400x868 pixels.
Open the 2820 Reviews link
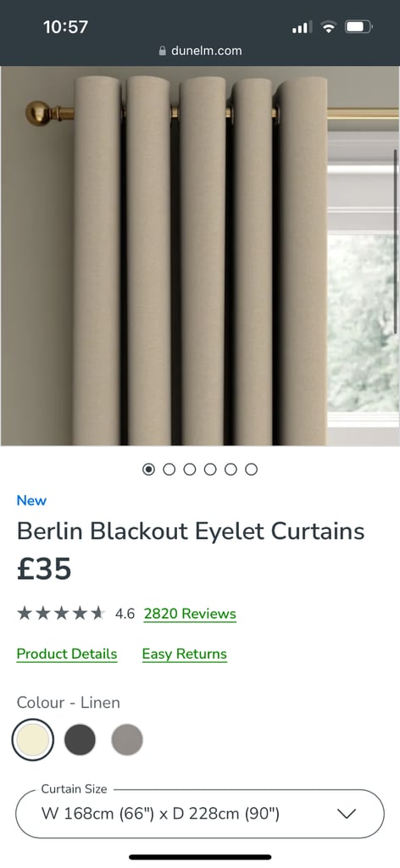[190, 614]
